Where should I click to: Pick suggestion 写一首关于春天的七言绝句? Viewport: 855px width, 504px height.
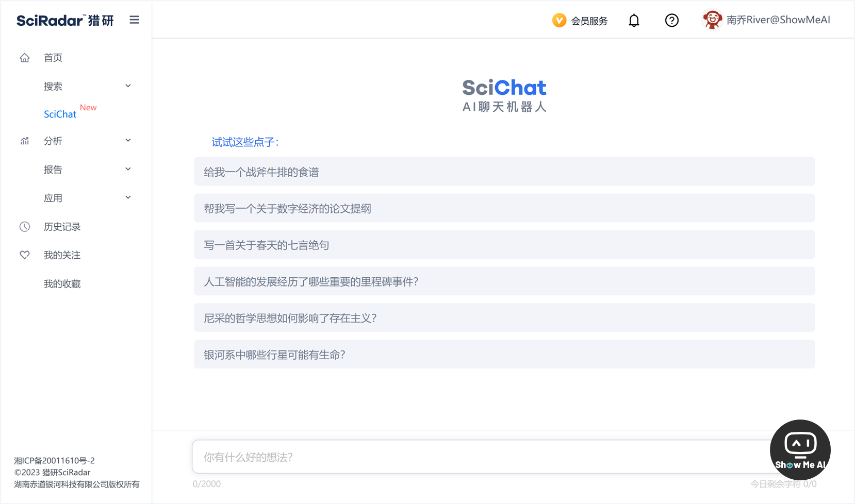point(504,245)
